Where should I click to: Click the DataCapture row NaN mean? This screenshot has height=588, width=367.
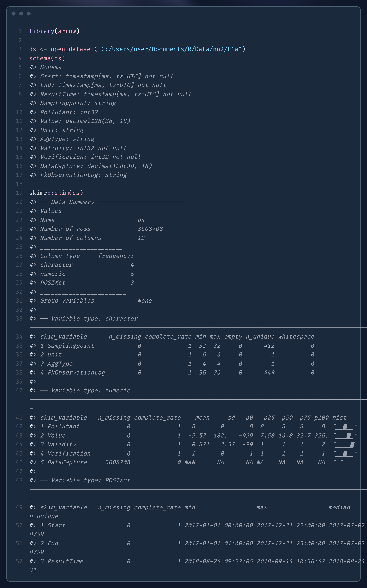tap(190, 462)
